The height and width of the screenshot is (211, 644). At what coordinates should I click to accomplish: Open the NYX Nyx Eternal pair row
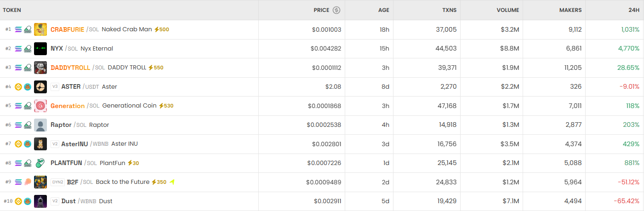click(322, 49)
